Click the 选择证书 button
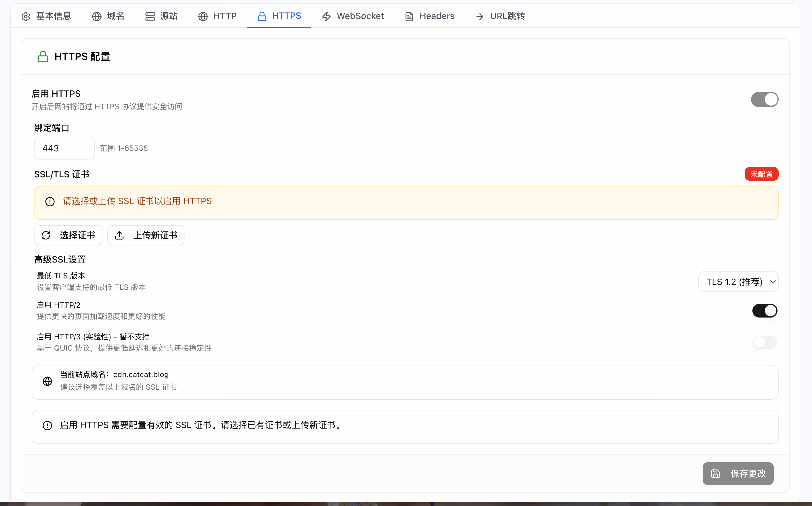Screen dimensions: 812x506 click(68, 236)
